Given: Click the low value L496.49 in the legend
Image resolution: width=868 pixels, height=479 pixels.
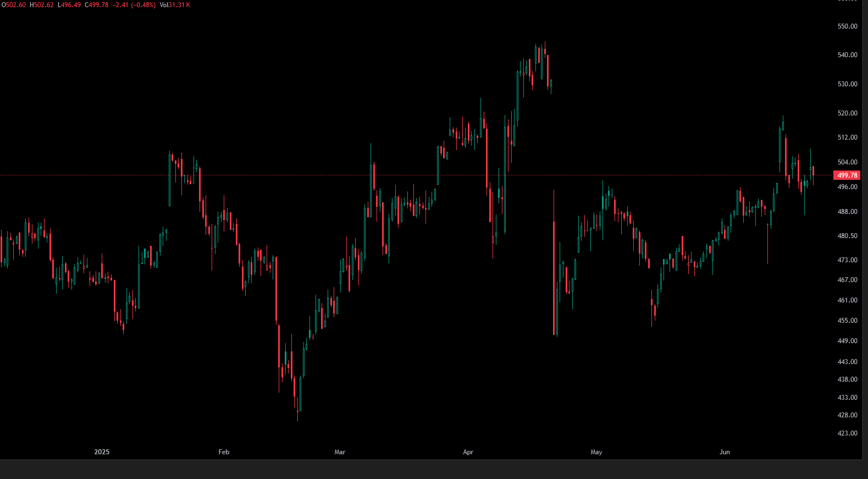Looking at the screenshot, I should [69, 5].
